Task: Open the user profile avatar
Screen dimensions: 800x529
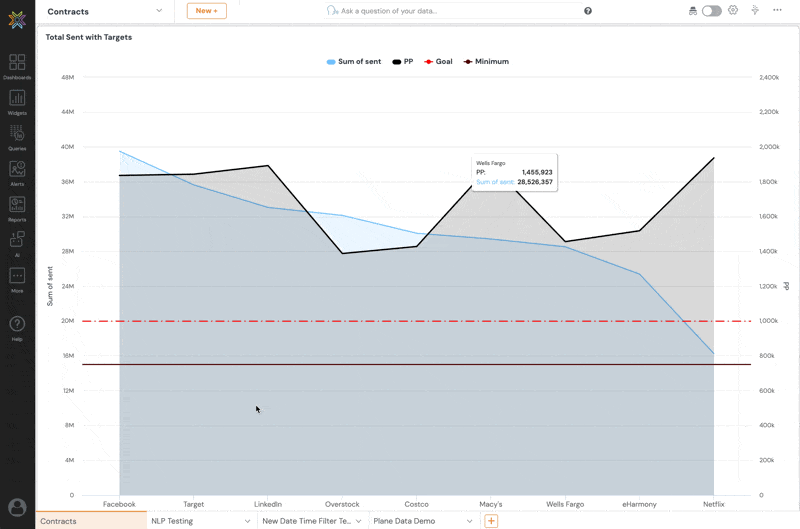Action: [x=17, y=507]
